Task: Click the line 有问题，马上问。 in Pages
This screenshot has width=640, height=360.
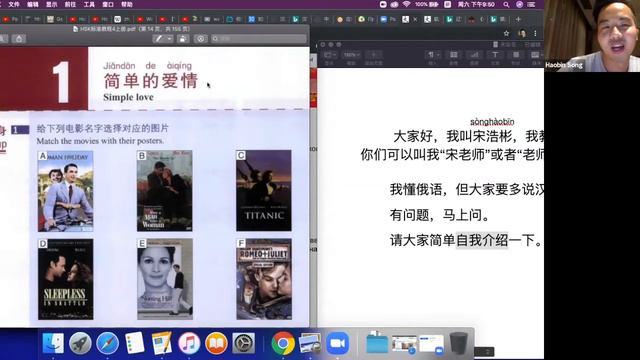Action: tap(439, 215)
